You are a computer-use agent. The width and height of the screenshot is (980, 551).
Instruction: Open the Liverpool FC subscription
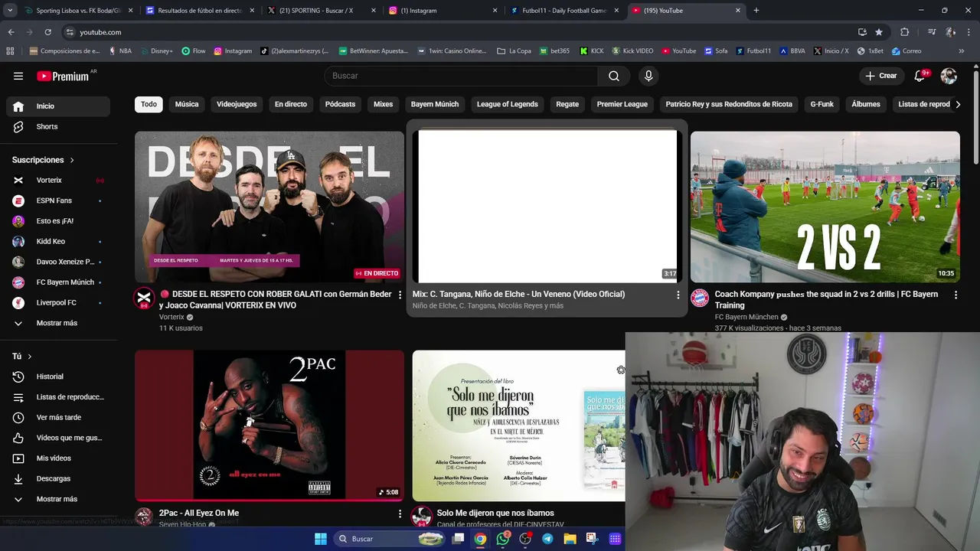click(58, 302)
